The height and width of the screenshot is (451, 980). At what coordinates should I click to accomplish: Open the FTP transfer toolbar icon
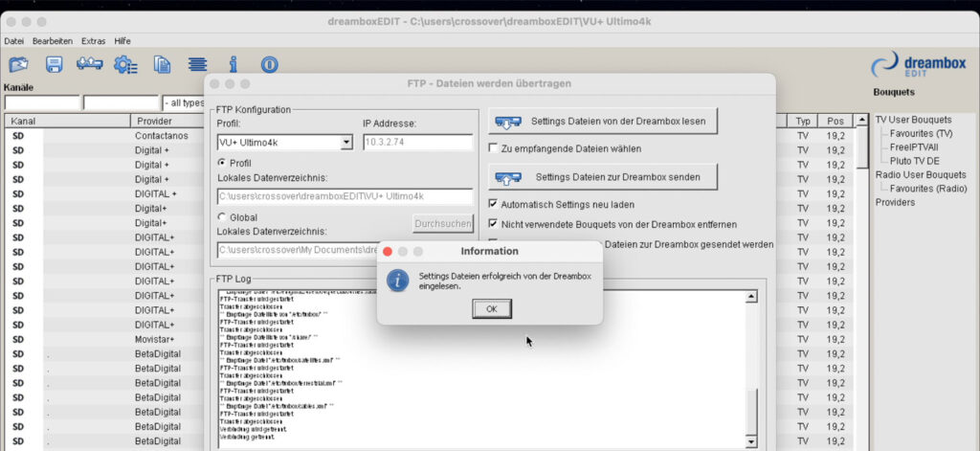pos(89,64)
